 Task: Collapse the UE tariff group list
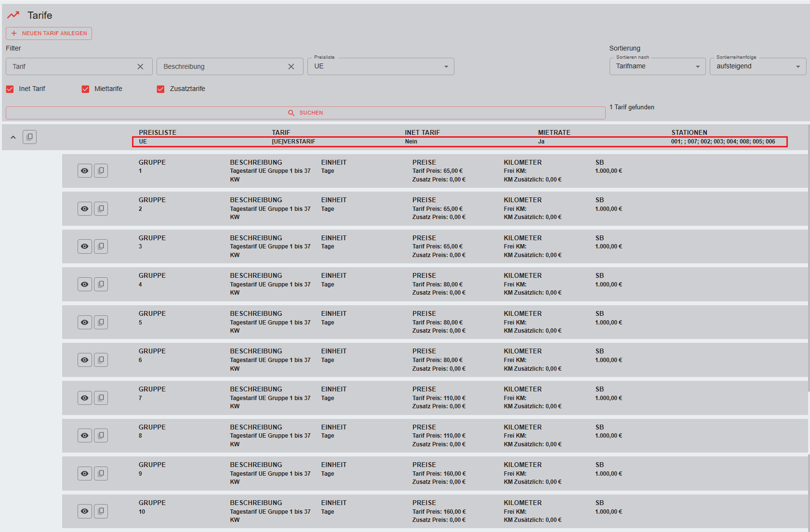13,137
